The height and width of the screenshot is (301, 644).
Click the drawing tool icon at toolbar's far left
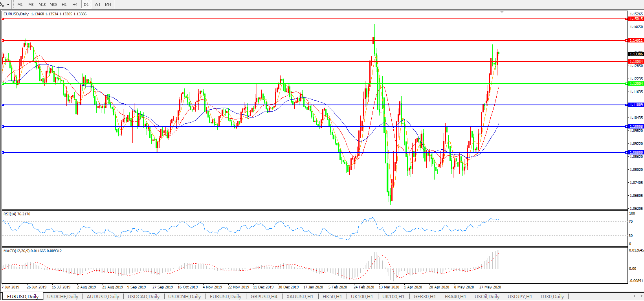point(2,4)
